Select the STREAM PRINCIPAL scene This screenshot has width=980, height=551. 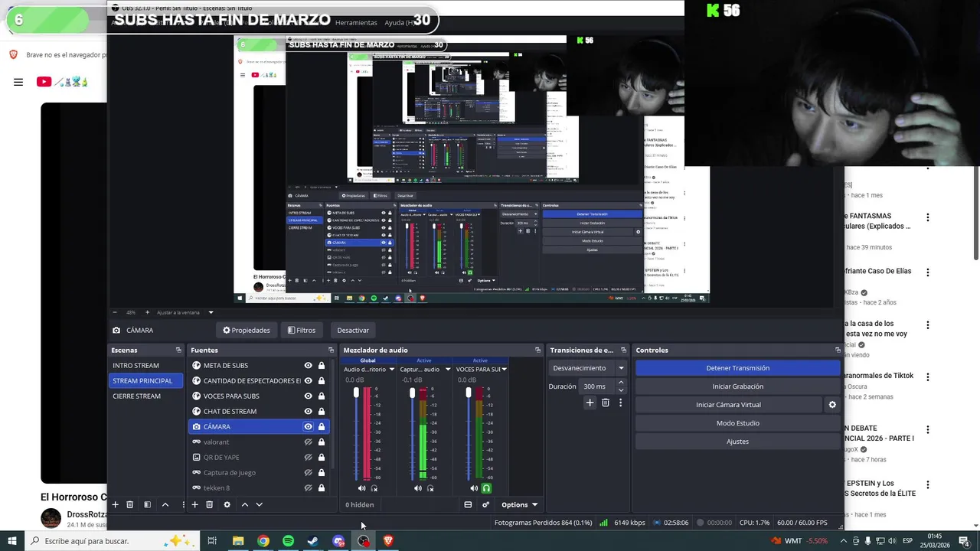(x=146, y=381)
